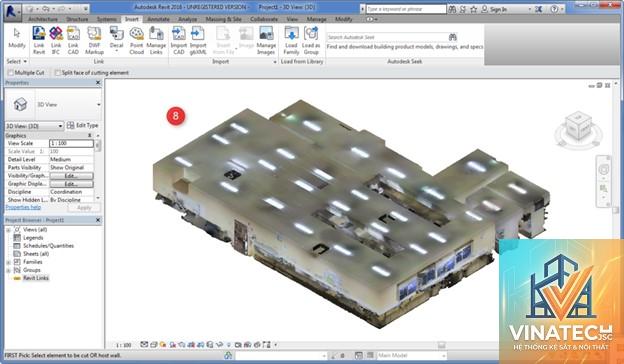Click the Autodesk Seek binoculars search icon
Screen dimensions: 624x364
[452, 37]
